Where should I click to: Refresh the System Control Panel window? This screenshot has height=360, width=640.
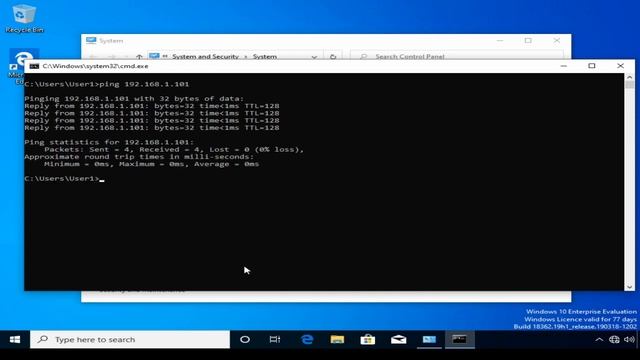333,57
